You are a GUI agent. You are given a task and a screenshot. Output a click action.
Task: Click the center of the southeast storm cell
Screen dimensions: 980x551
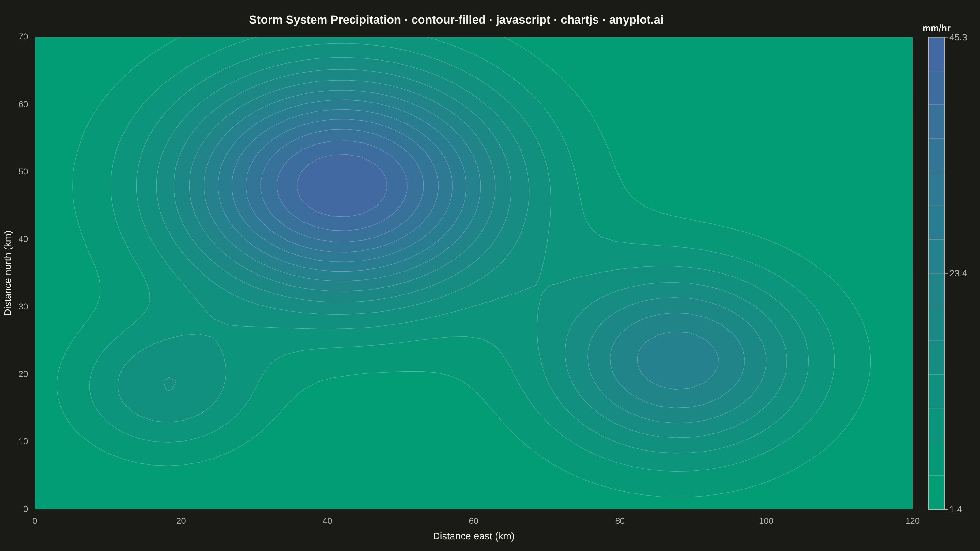(x=678, y=361)
